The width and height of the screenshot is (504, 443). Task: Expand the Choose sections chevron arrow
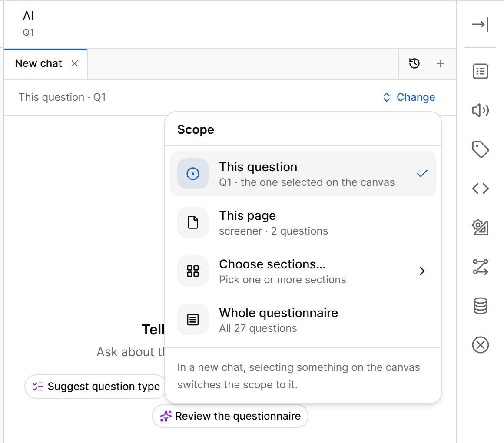click(x=422, y=271)
